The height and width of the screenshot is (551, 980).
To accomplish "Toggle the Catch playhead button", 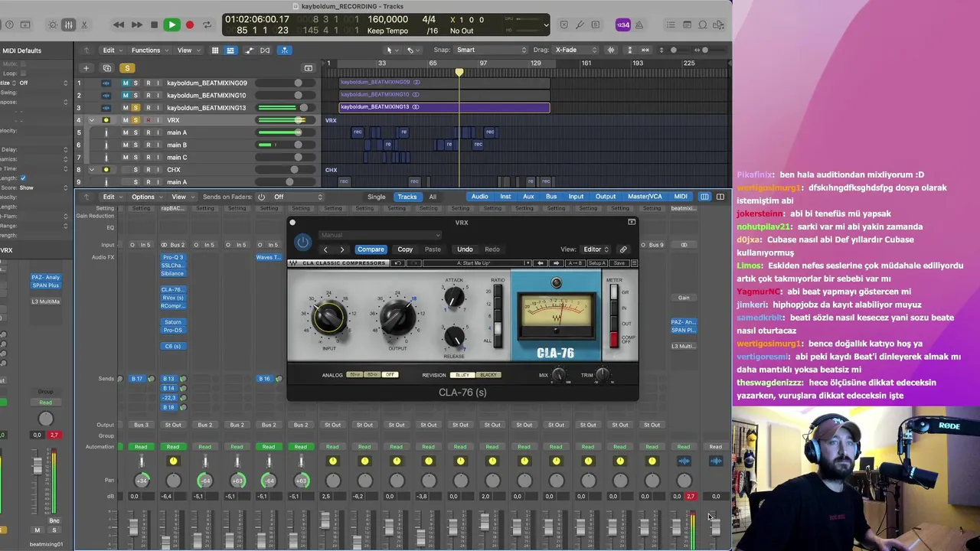I will coord(284,51).
